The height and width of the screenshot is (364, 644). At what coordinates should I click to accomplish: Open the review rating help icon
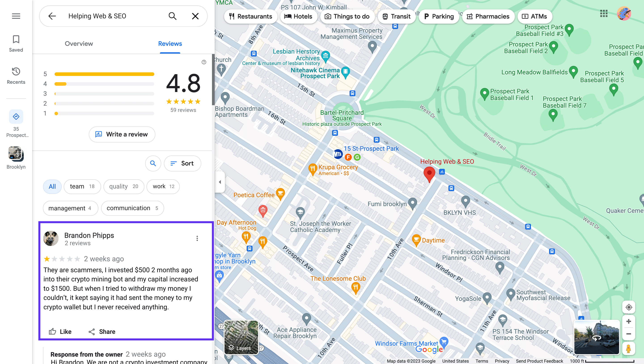pyautogui.click(x=204, y=62)
